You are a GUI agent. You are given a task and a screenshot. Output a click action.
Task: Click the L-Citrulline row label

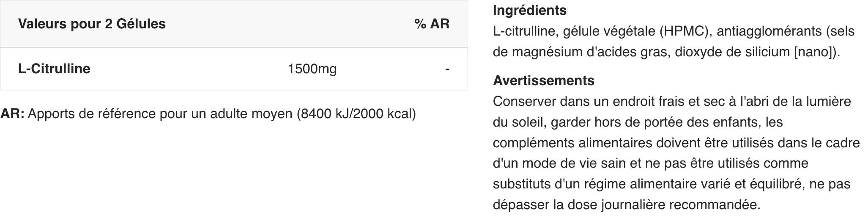pyautogui.click(x=54, y=69)
